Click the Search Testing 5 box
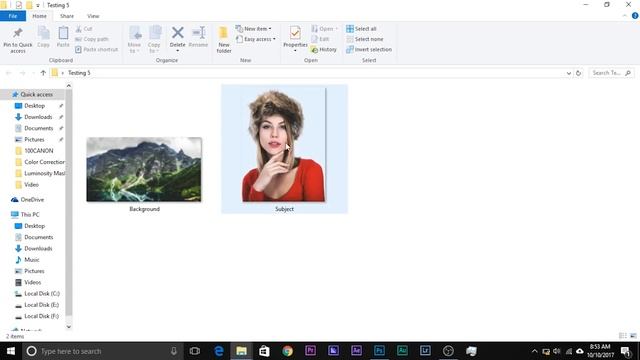The height and width of the screenshot is (360, 640). tap(611, 73)
